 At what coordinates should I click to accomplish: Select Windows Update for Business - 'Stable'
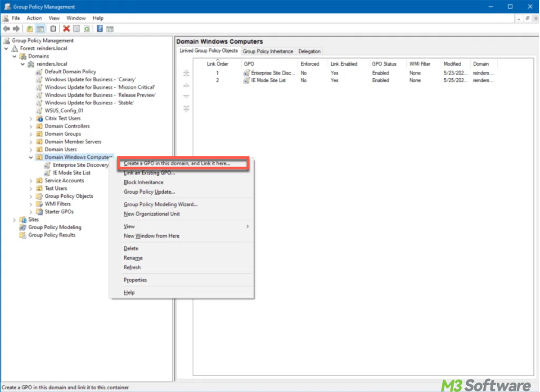click(x=89, y=103)
